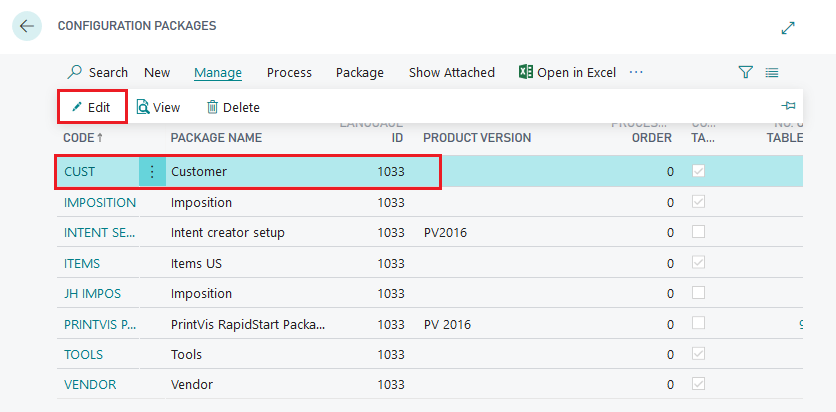Toggle the checkbox in the JH IMPOS row
Image resolution: width=836 pixels, height=412 pixels.
(x=698, y=293)
